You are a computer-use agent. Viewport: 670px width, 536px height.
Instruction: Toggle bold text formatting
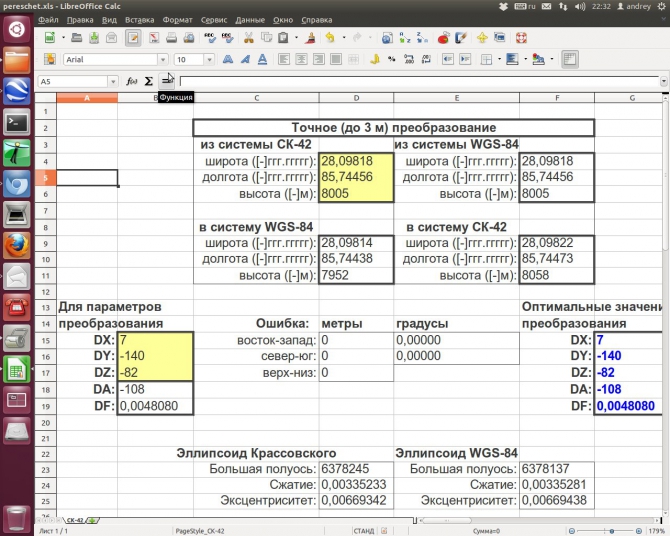tap(229, 59)
